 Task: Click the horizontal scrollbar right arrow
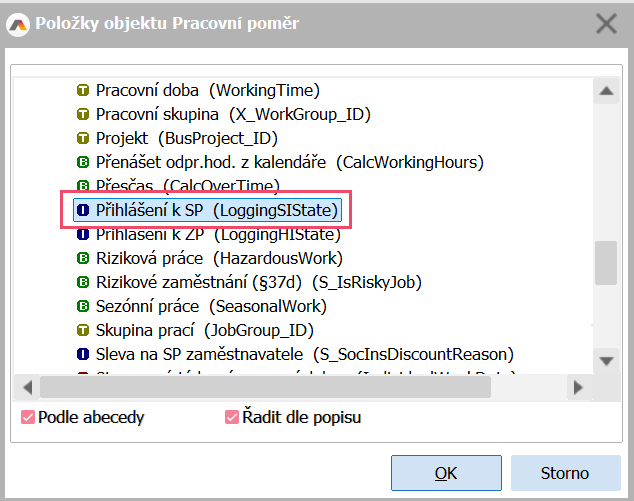coord(580,386)
